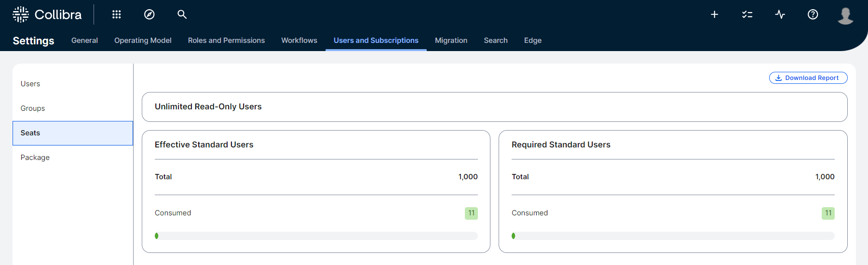The width and height of the screenshot is (868, 265).
Task: Click Effective Standard Users progress bar
Action: (x=316, y=236)
